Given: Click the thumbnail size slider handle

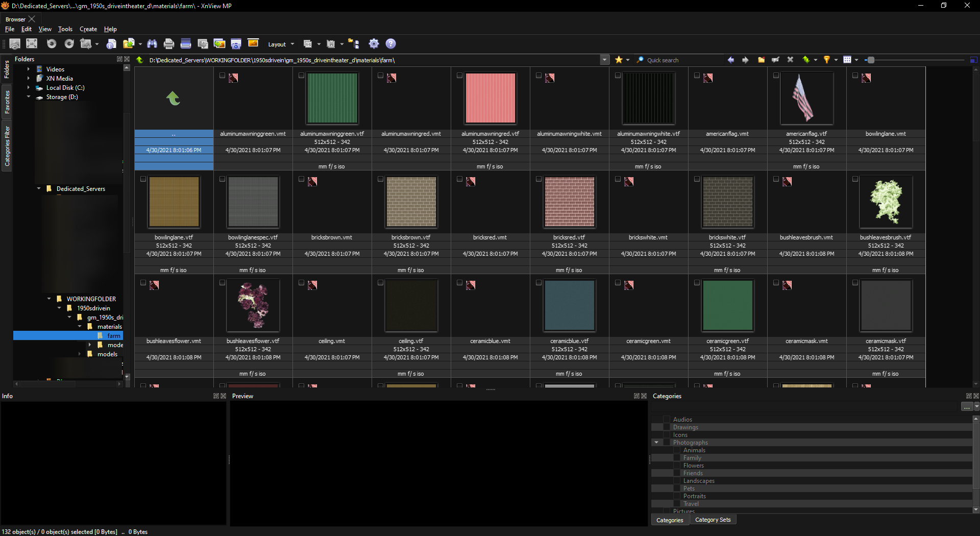Looking at the screenshot, I should tap(871, 60).
